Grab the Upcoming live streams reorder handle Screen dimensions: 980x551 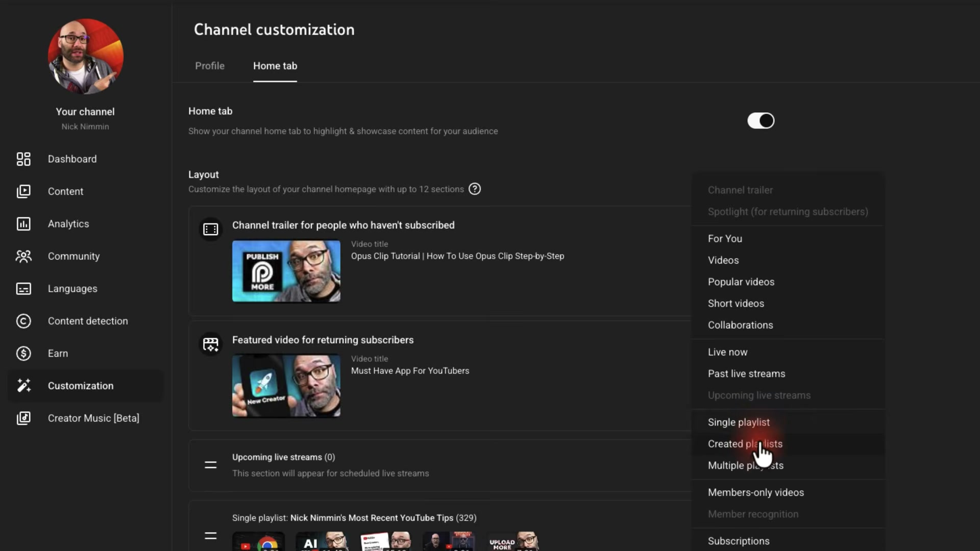pyautogui.click(x=211, y=465)
